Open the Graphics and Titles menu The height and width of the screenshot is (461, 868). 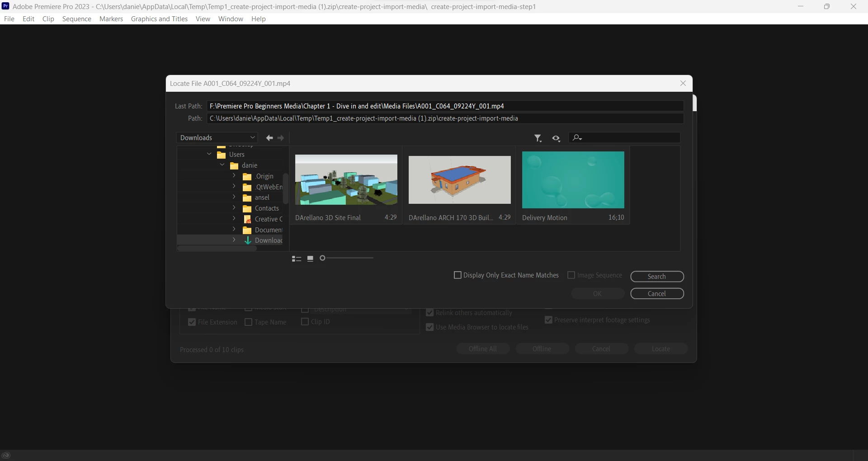point(159,19)
